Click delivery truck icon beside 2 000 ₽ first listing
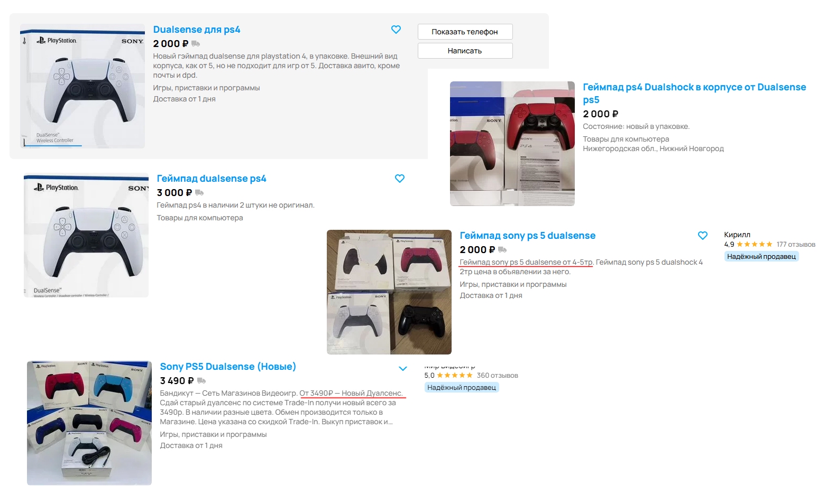Viewport: 817px width, 504px height. tap(195, 44)
